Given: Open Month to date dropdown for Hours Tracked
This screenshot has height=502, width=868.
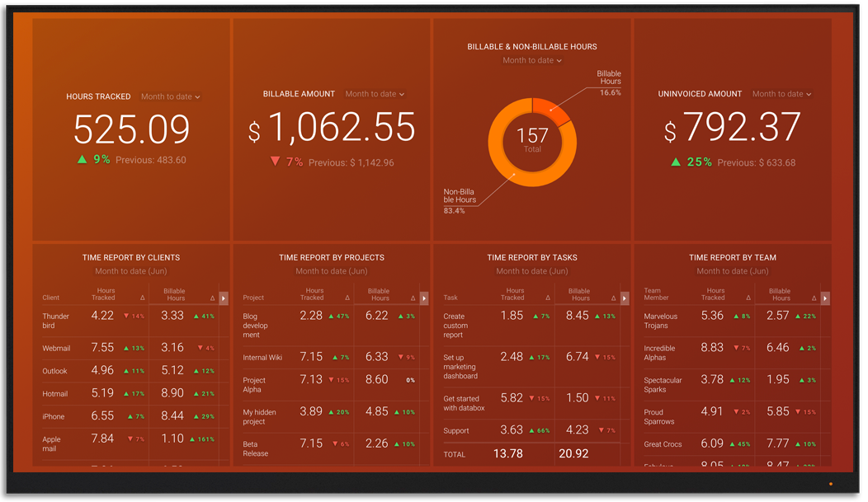Looking at the screenshot, I should click(170, 96).
